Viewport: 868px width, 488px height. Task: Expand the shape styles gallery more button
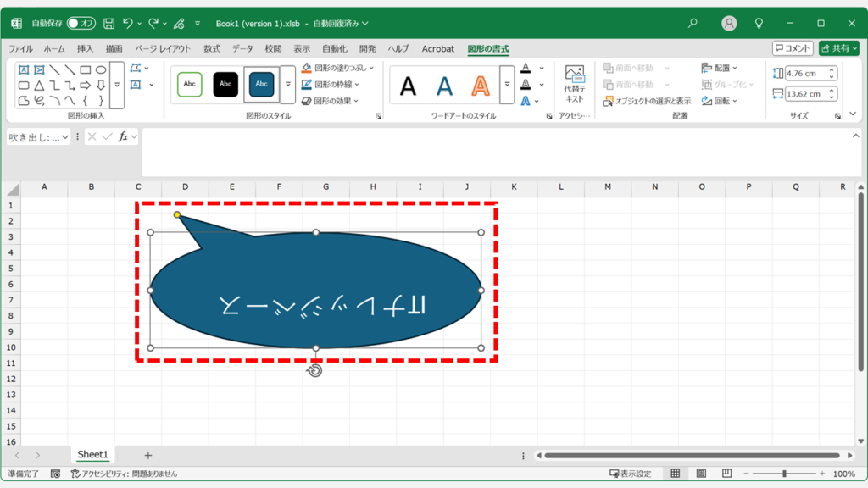pyautogui.click(x=287, y=85)
